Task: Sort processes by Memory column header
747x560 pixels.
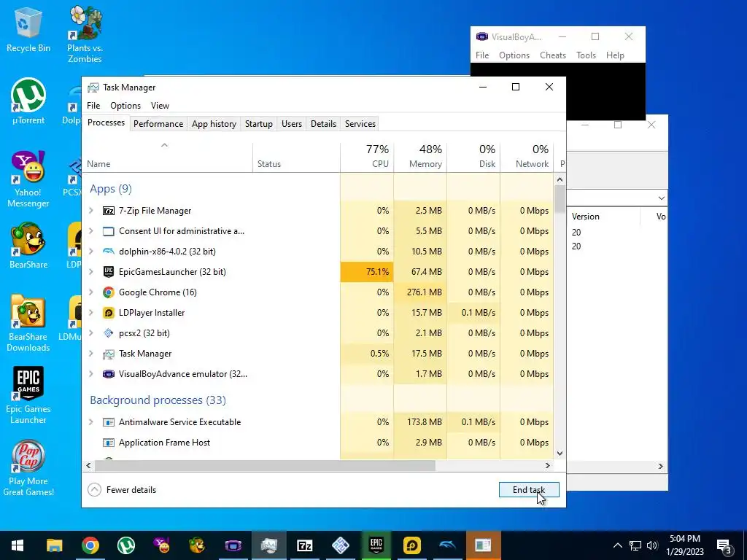Action: 420,157
